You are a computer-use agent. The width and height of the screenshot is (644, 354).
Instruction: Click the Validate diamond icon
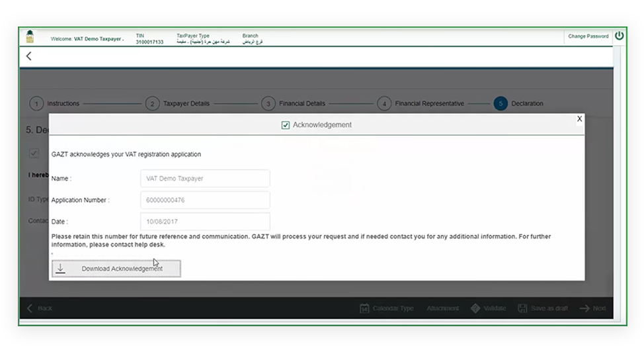(475, 308)
